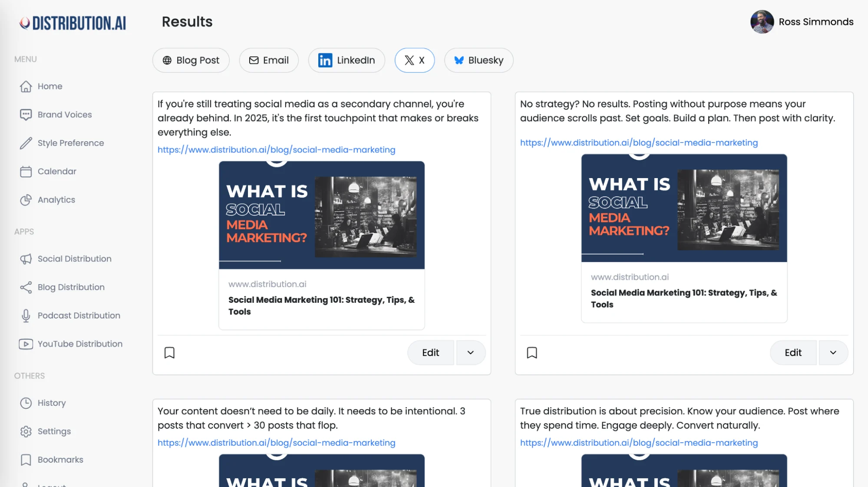The height and width of the screenshot is (487, 868).
Task: Select the Brand Voices speech bubble icon
Action: click(26, 115)
